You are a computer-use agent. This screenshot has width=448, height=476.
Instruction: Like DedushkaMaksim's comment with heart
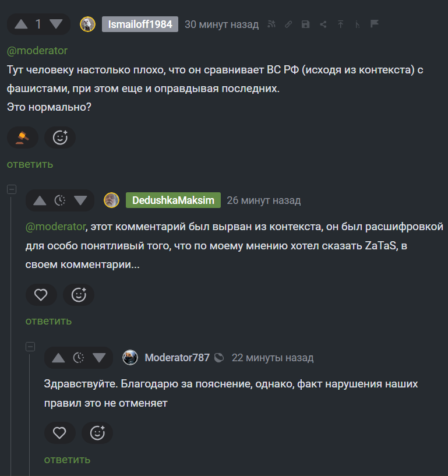(x=41, y=295)
